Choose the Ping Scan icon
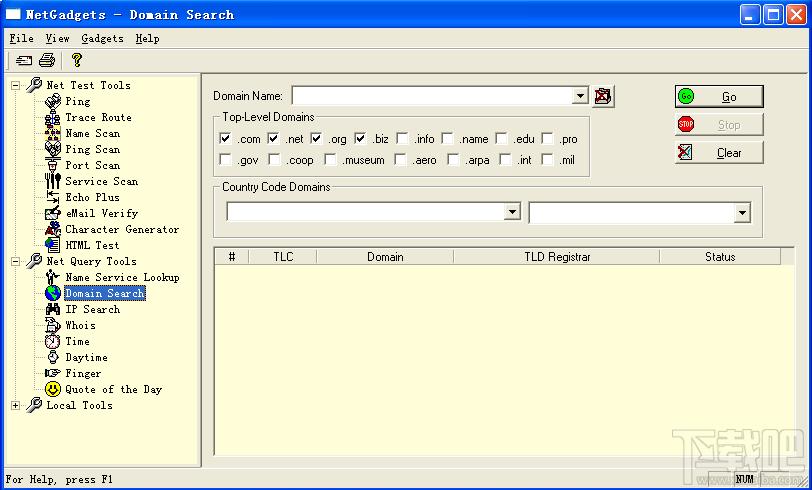The image size is (812, 490). (53, 149)
